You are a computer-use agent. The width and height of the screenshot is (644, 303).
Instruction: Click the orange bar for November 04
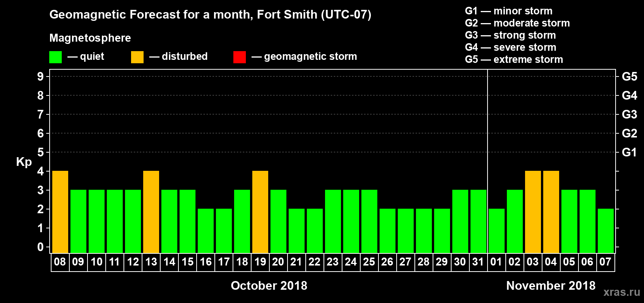coord(551,212)
